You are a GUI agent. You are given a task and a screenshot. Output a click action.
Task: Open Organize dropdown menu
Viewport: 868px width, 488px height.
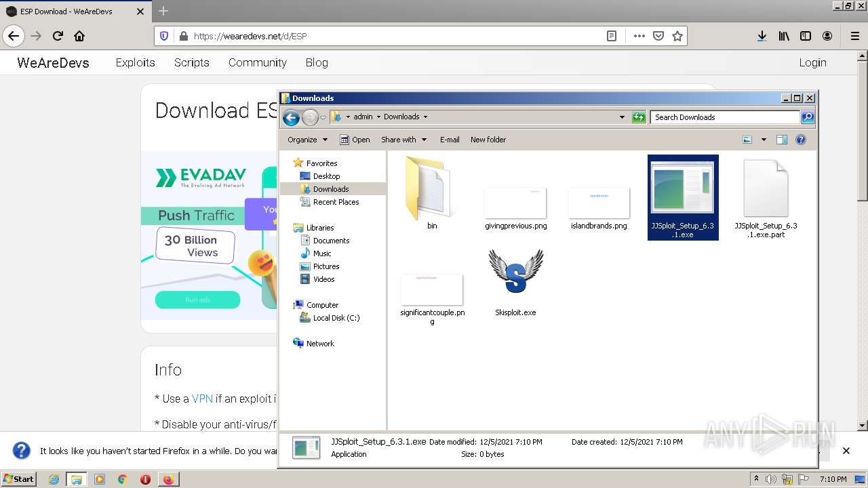coord(307,140)
